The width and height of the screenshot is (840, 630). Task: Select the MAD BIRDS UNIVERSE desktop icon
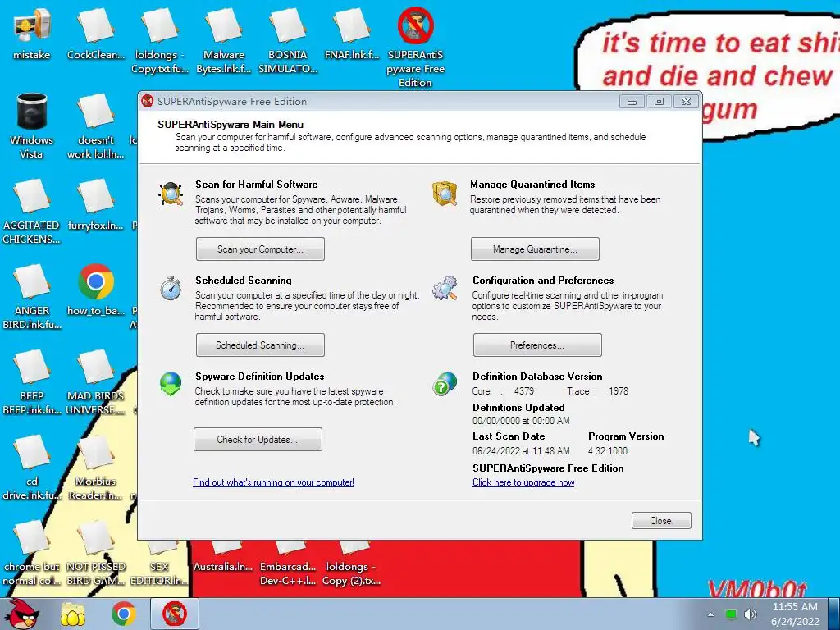(x=96, y=382)
